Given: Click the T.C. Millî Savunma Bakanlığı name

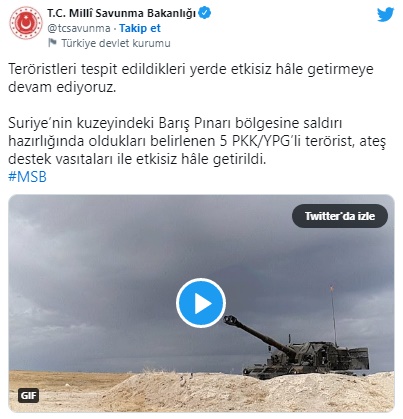Looking at the screenshot, I should pyautogui.click(x=121, y=13).
